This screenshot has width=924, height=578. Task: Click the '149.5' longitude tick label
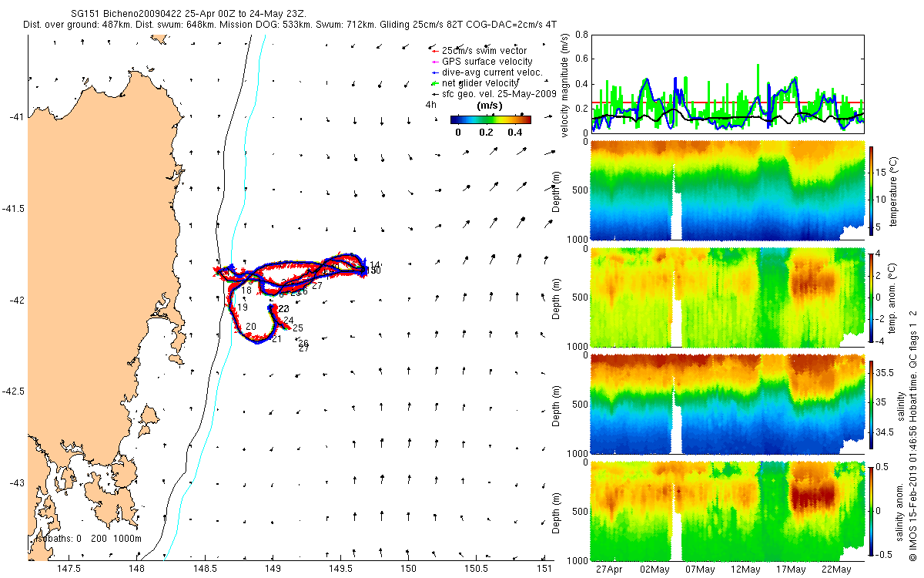click(341, 569)
